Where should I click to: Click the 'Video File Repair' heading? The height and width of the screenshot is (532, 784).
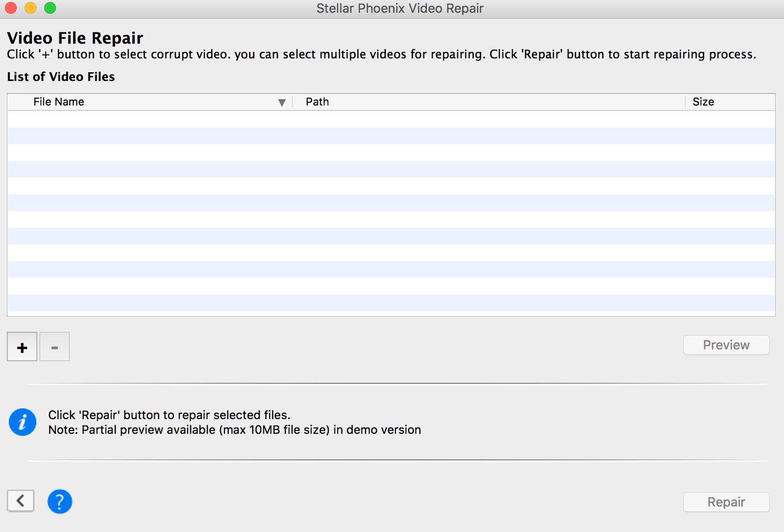tap(75, 38)
